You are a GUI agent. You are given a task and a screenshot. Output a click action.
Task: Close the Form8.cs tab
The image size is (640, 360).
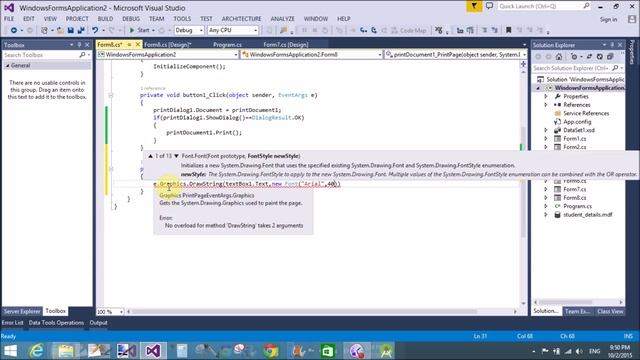pyautogui.click(x=138, y=44)
